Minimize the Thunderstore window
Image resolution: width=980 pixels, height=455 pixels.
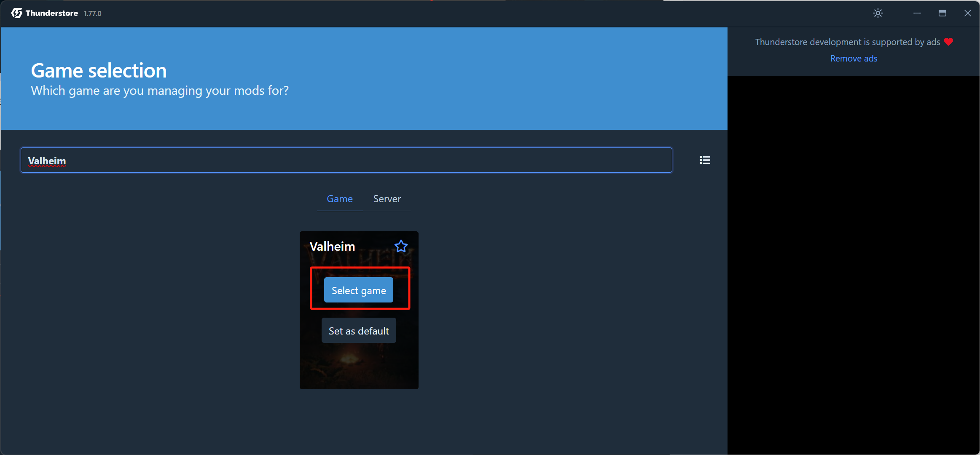[x=917, y=13]
